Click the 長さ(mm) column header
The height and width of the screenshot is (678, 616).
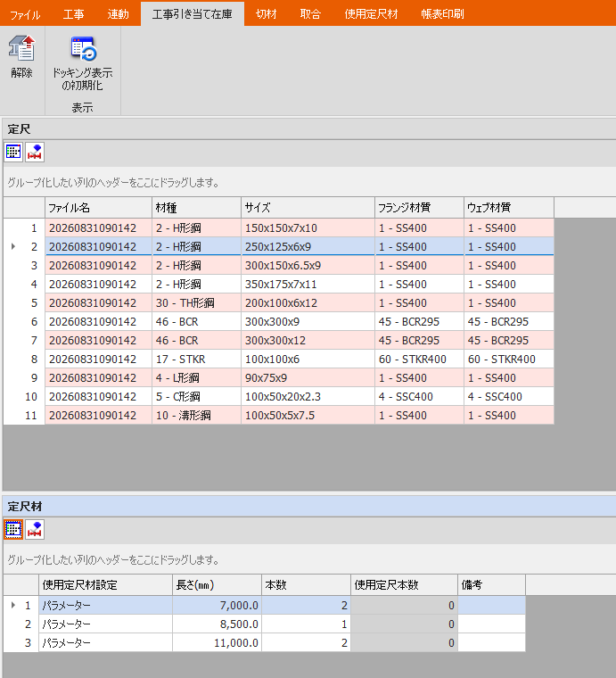click(217, 585)
